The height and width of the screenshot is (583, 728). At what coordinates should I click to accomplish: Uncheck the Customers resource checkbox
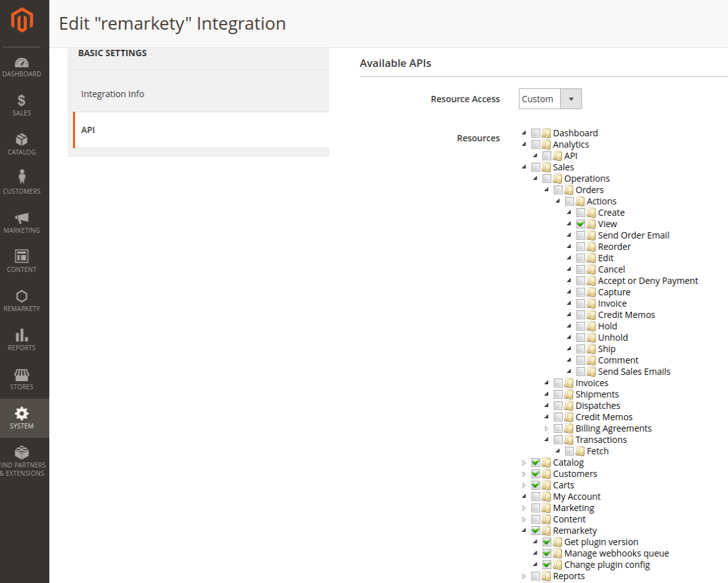click(x=535, y=474)
